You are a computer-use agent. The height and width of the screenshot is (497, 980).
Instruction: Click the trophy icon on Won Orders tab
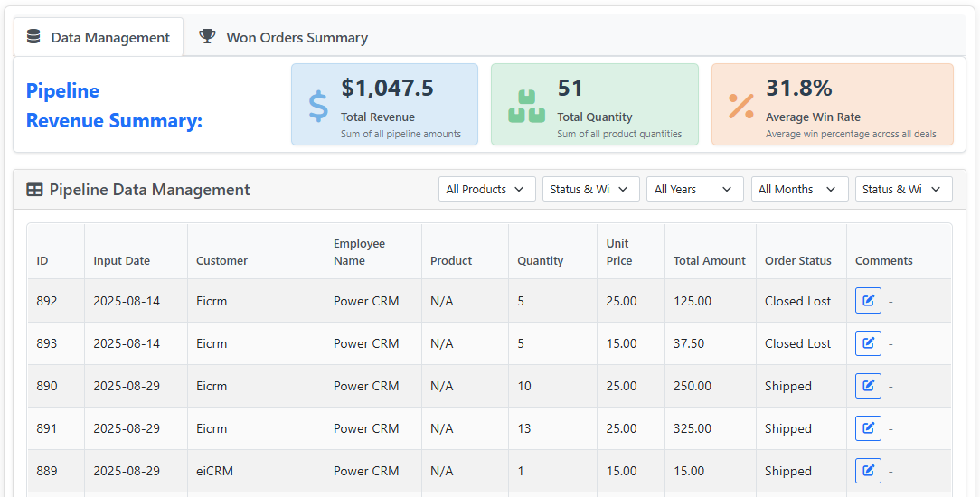pyautogui.click(x=207, y=36)
